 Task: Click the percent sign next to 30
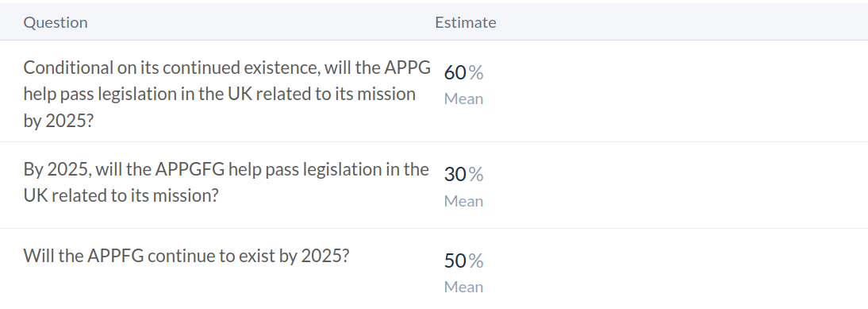(x=476, y=174)
